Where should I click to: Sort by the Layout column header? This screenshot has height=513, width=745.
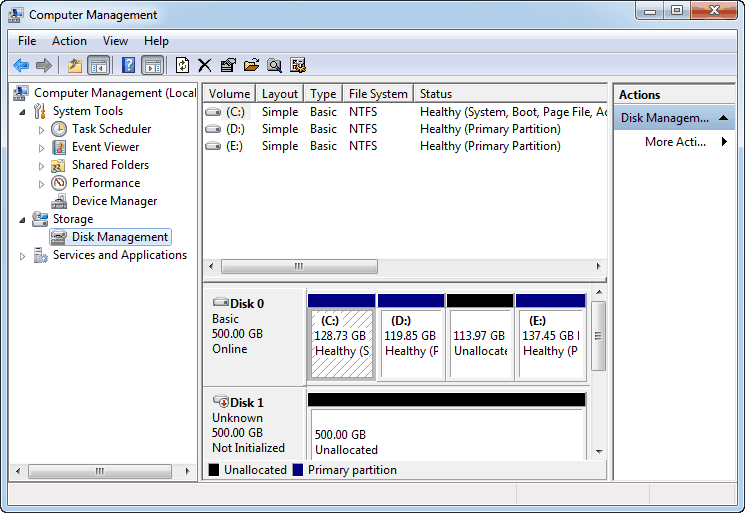tap(280, 94)
